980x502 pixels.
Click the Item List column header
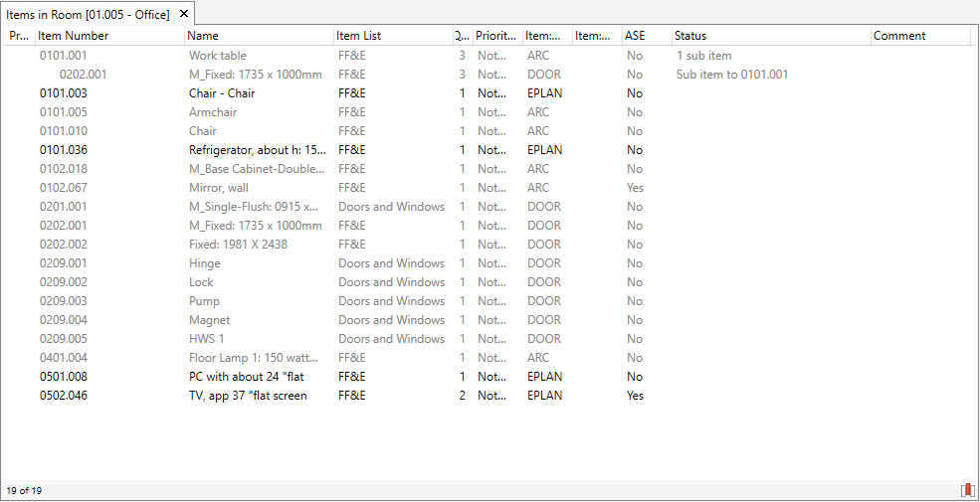point(393,36)
